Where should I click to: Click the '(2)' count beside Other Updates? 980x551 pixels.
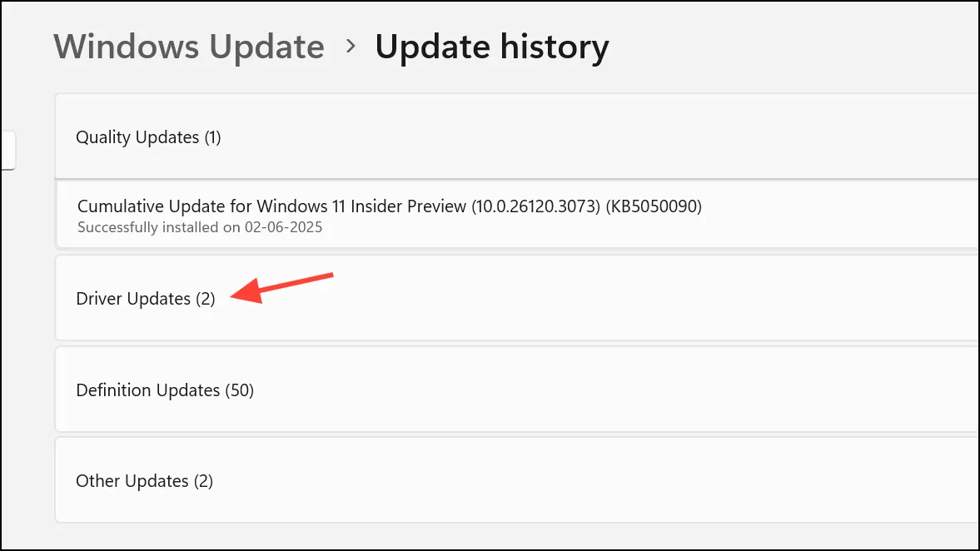[203, 481]
